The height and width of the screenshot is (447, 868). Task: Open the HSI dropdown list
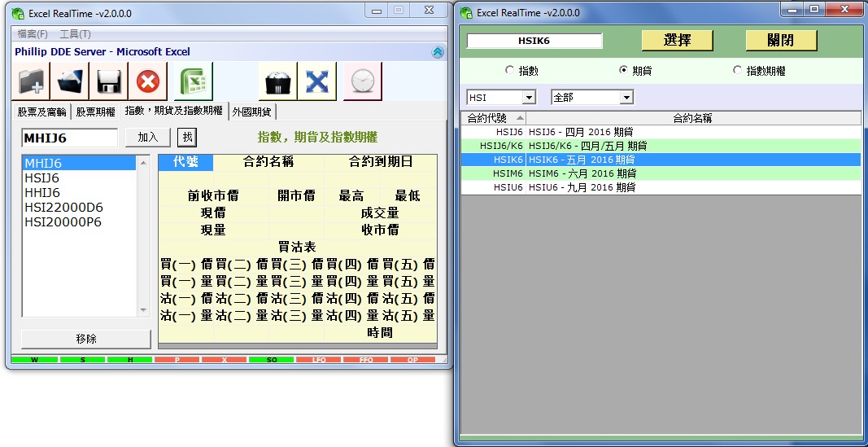528,98
